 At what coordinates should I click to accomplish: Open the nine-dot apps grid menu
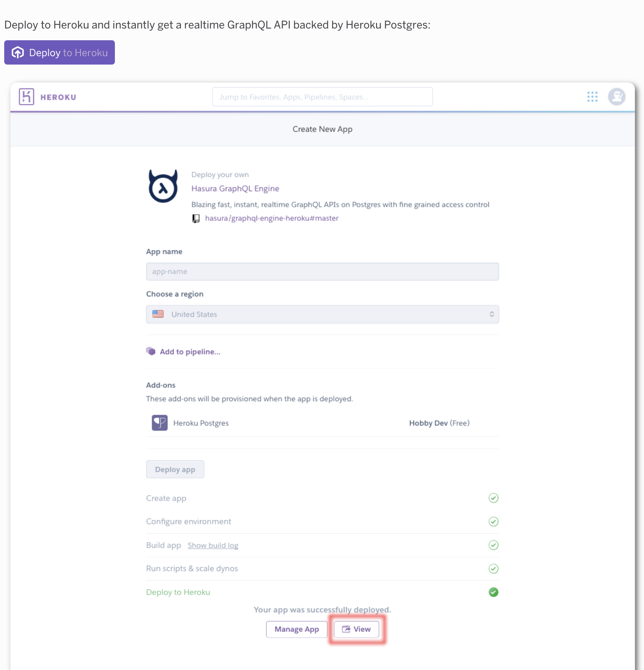[592, 97]
